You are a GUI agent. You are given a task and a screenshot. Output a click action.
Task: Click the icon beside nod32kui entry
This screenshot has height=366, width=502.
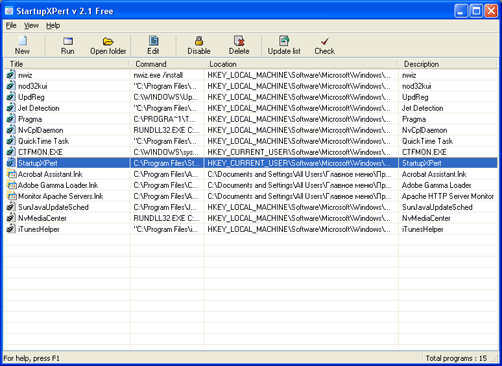(11, 86)
